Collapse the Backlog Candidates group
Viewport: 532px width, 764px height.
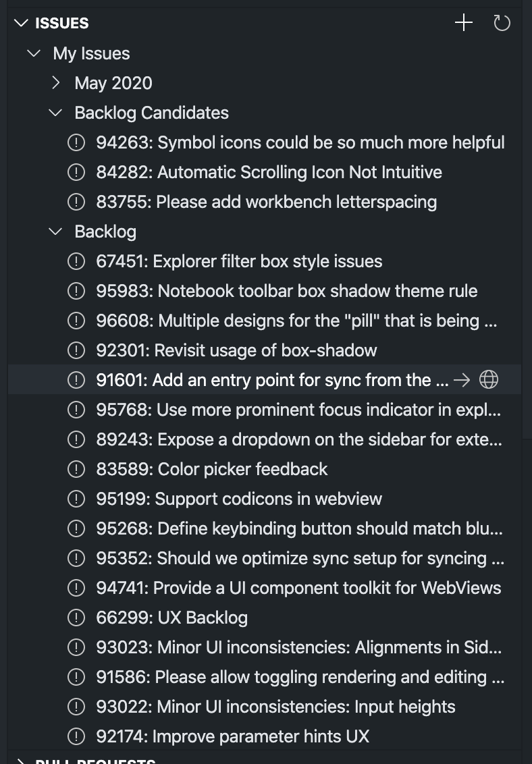55,113
